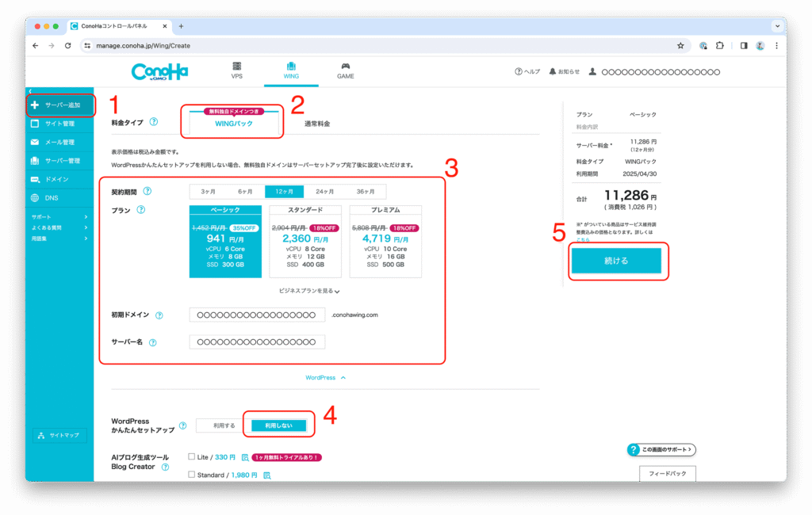812x515 pixels.
Task: Bookmark this page with the star
Action: 680,45
